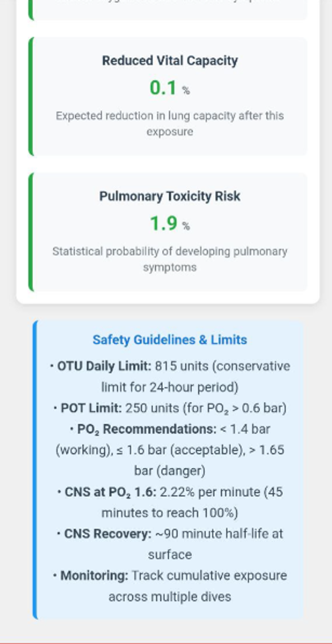Click the OTU Daily Limit label
The width and height of the screenshot is (332, 644).
point(104,366)
